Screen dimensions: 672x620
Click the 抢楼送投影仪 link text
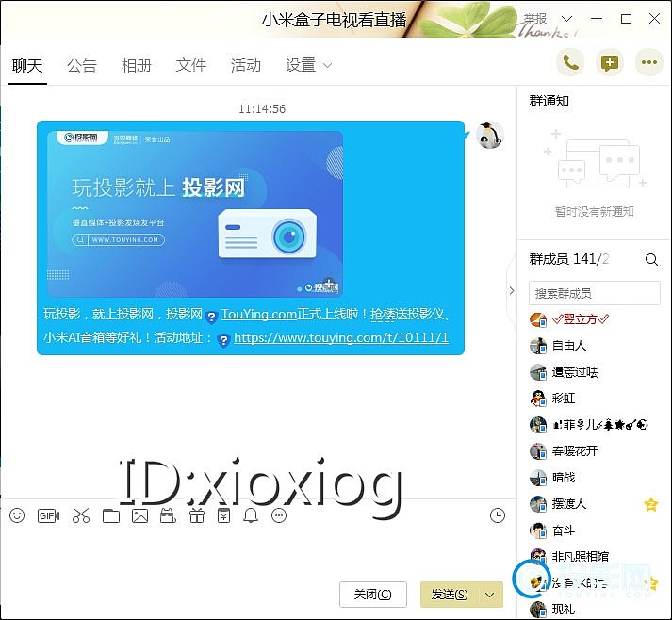click(407, 314)
